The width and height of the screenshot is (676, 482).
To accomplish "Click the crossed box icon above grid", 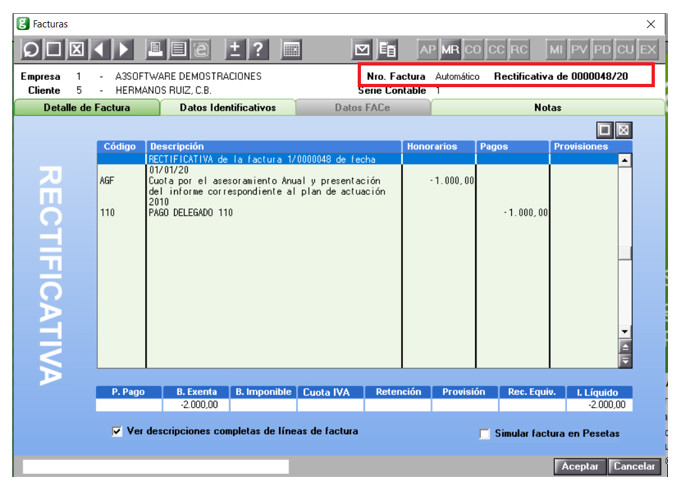I will pos(623,130).
